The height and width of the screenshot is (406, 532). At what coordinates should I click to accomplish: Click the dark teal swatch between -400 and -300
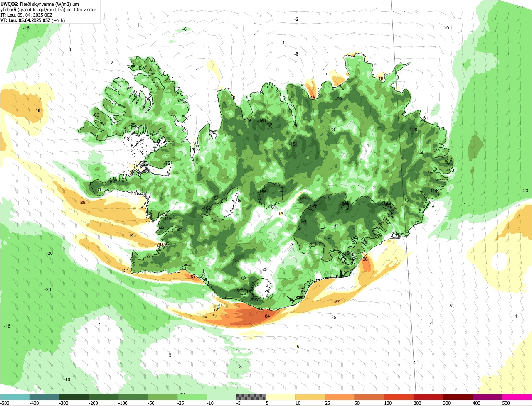coord(44,397)
